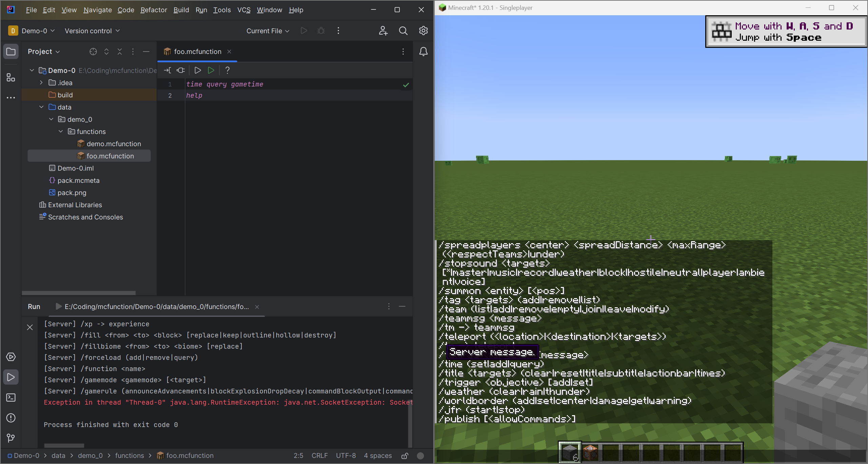Click the Version control dropdown

[92, 31]
